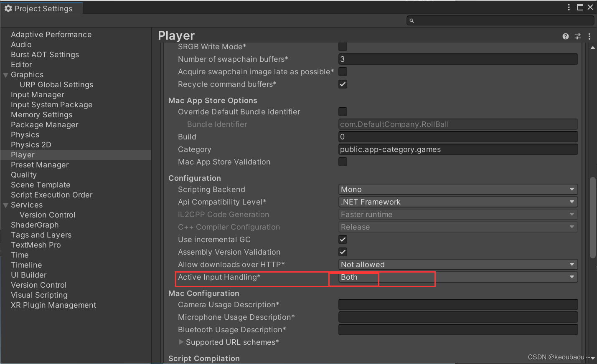This screenshot has width=597, height=364.
Task: Click inside the Camera Usage Description field
Action: 458,304
